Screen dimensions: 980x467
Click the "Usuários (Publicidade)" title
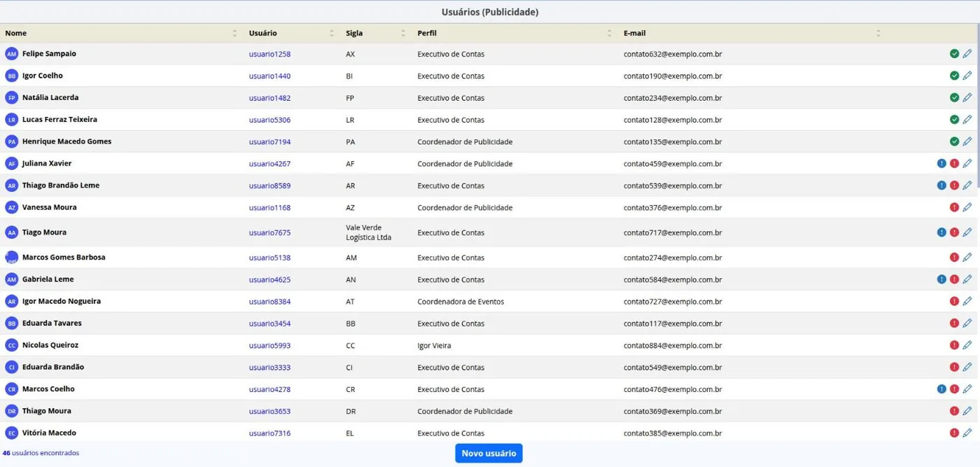click(490, 12)
